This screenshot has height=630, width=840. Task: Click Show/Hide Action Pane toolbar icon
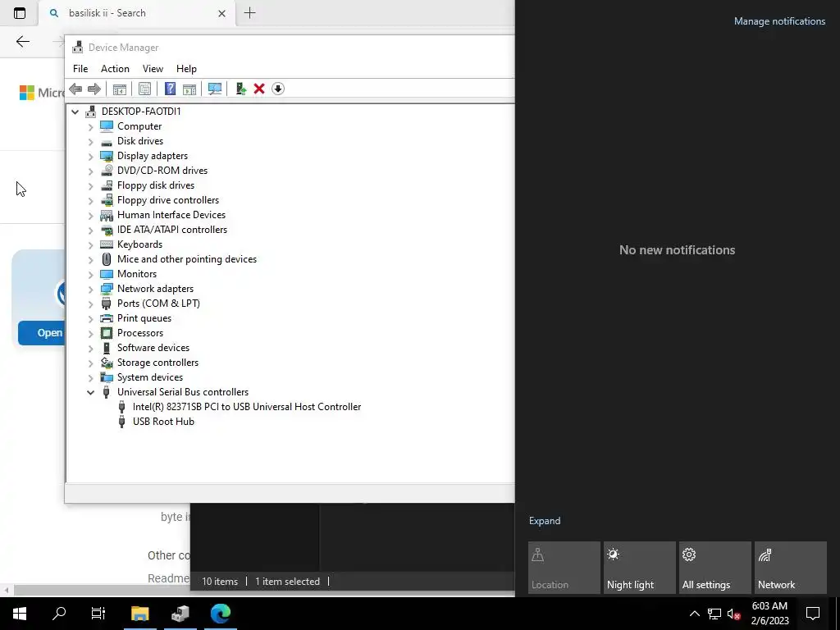pos(189,89)
